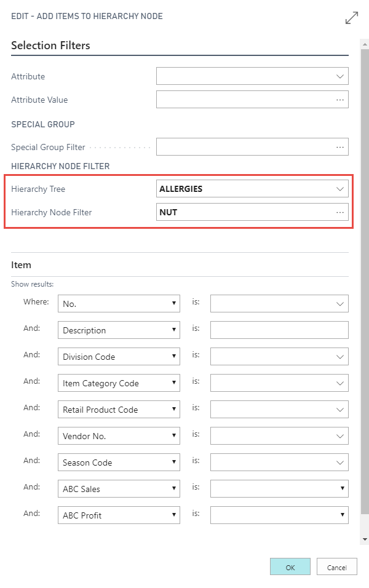Click the Description value input field

279,330
